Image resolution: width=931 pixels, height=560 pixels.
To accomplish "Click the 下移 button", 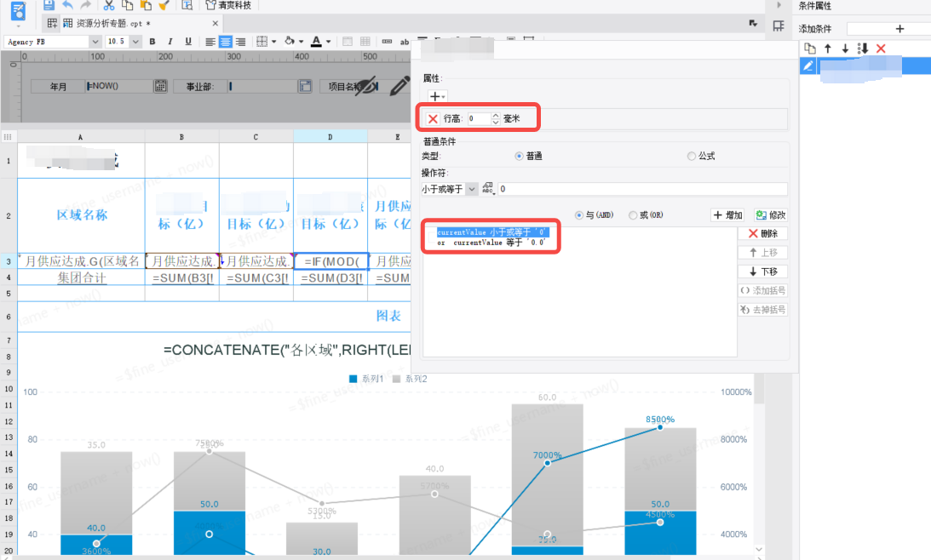I will [x=763, y=271].
